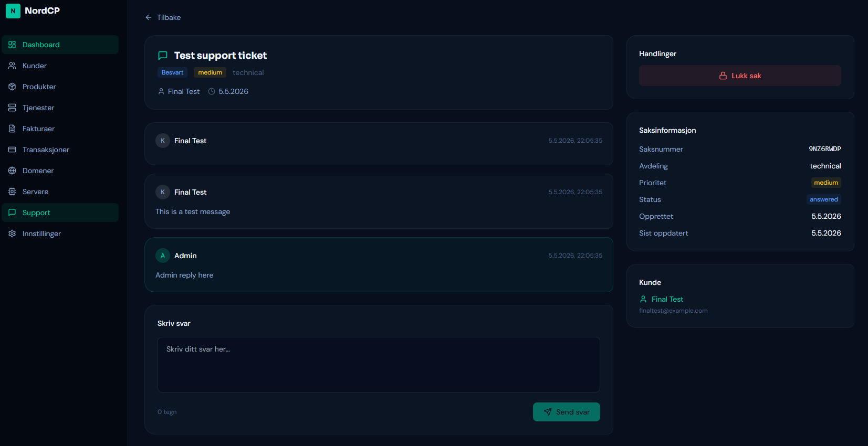This screenshot has width=868, height=446.
Task: Click the ticket number 9NZ6RWDP
Action: pyautogui.click(x=825, y=149)
